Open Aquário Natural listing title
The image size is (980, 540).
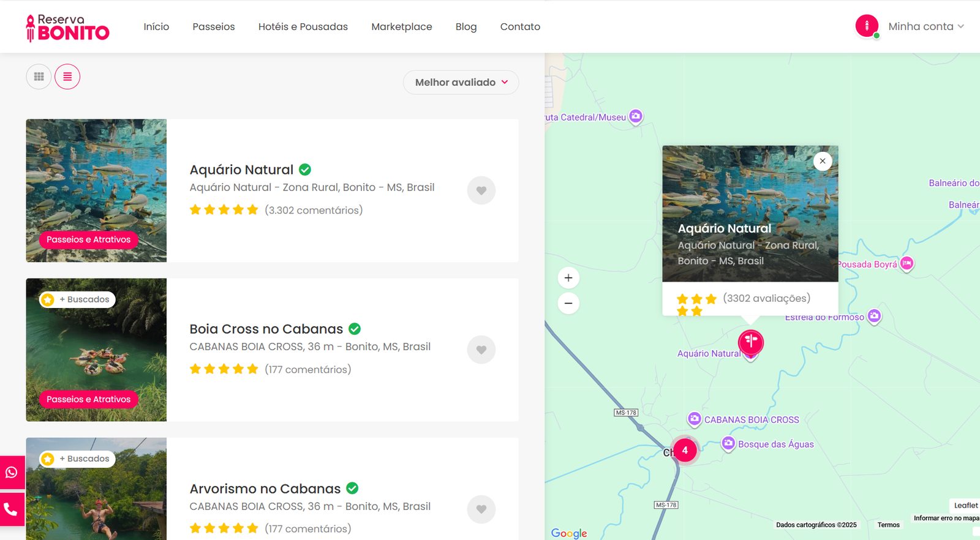(x=241, y=170)
